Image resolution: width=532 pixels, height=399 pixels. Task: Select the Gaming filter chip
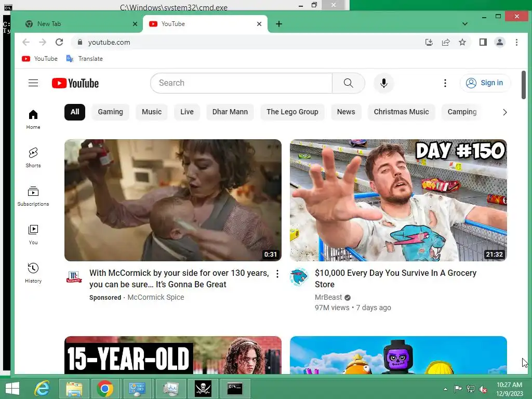(x=110, y=112)
